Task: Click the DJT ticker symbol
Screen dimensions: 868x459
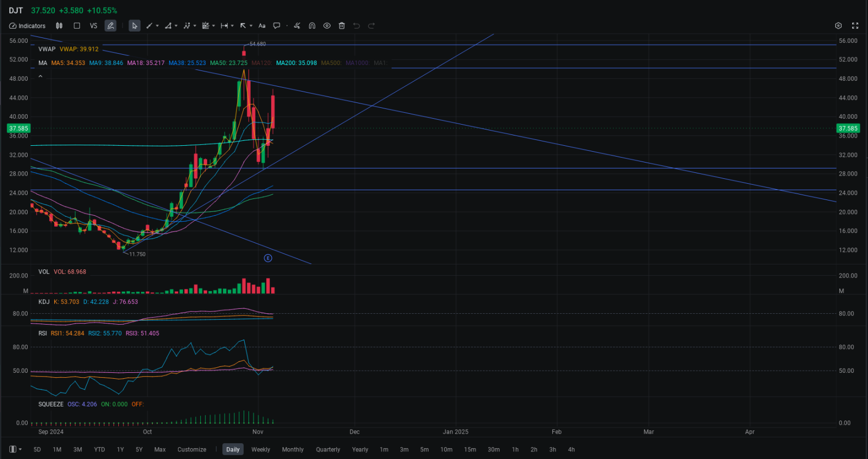Action: click(x=16, y=10)
